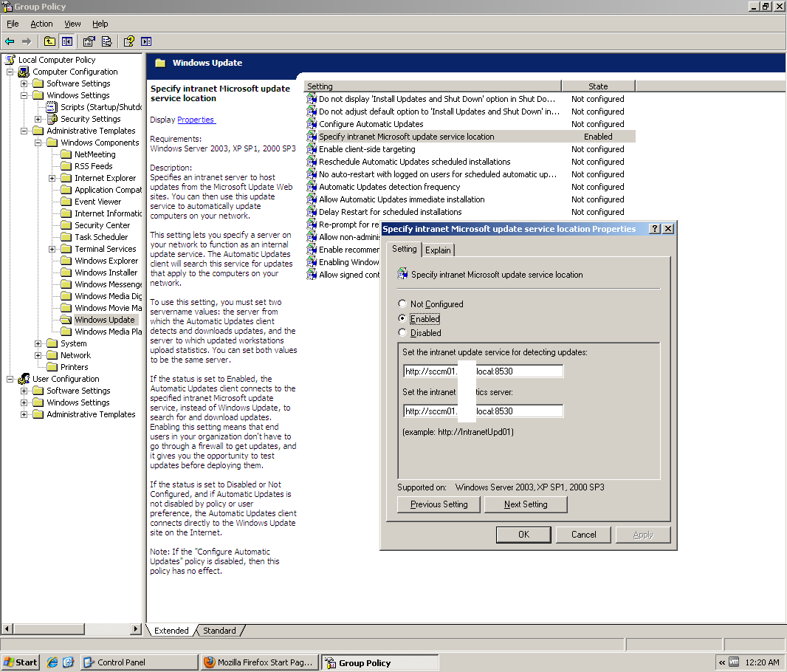Click the statistics server URL field
787x672 pixels.
pos(483,411)
